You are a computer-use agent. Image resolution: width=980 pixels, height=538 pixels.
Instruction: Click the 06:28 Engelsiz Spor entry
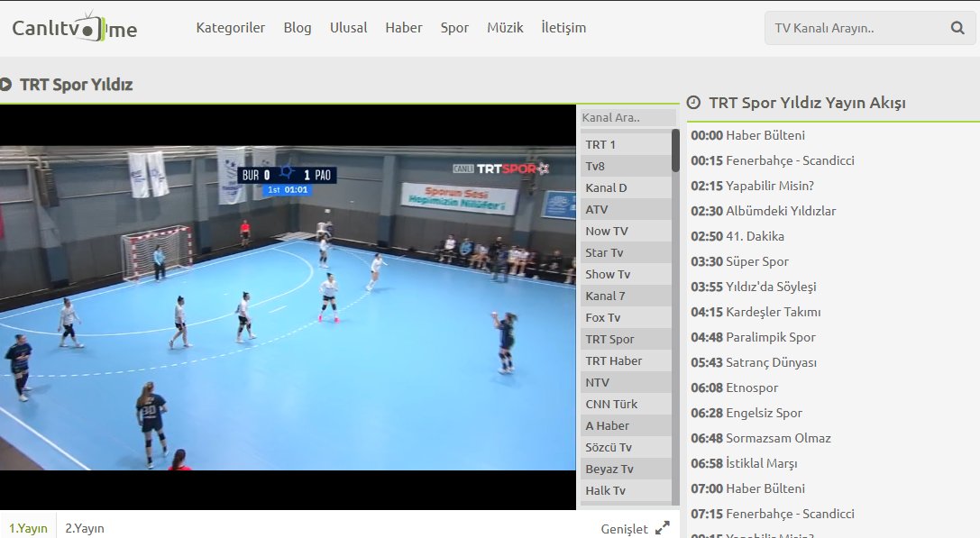[x=746, y=413]
